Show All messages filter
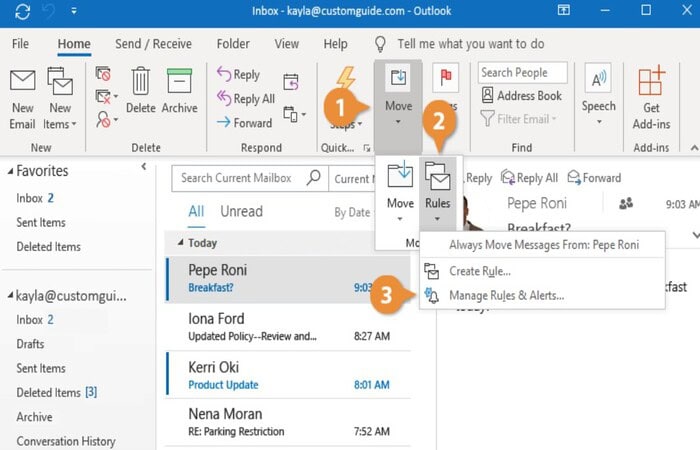The image size is (700, 450). 196,211
